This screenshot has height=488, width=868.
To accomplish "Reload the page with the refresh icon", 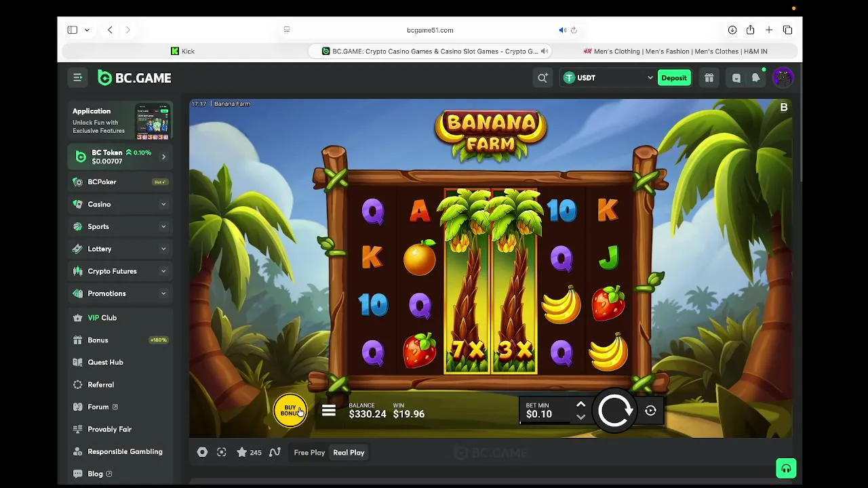I will point(574,30).
